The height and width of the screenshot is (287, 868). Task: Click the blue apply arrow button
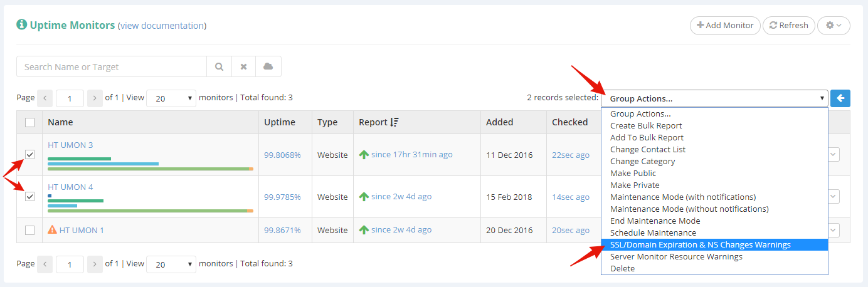840,98
